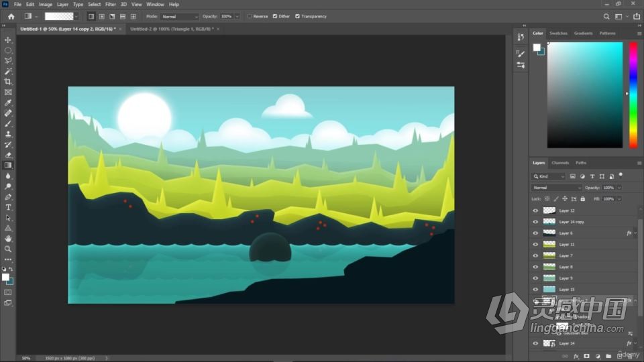Switch to the Channels tab
Image resolution: width=644 pixels, height=362 pixels.
tap(560, 163)
